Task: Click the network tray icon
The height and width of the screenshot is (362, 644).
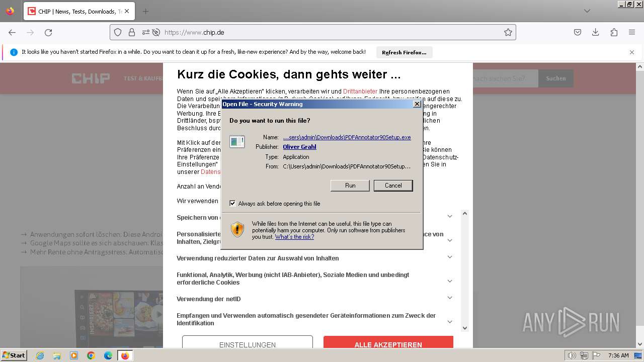Action: click(x=584, y=355)
